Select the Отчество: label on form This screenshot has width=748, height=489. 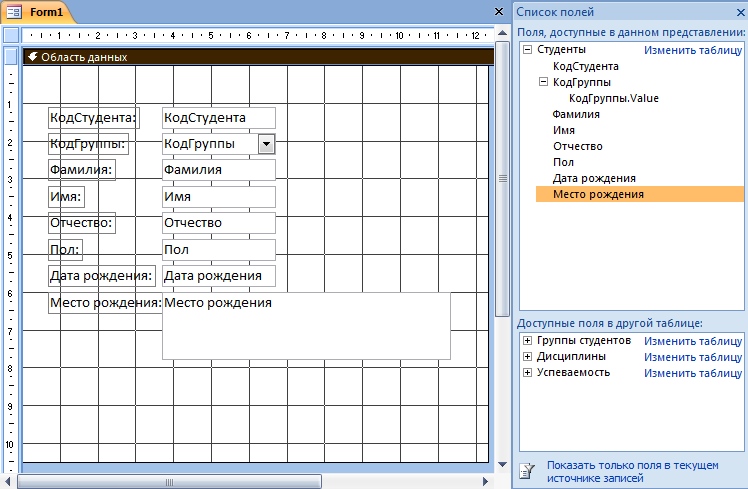point(82,223)
